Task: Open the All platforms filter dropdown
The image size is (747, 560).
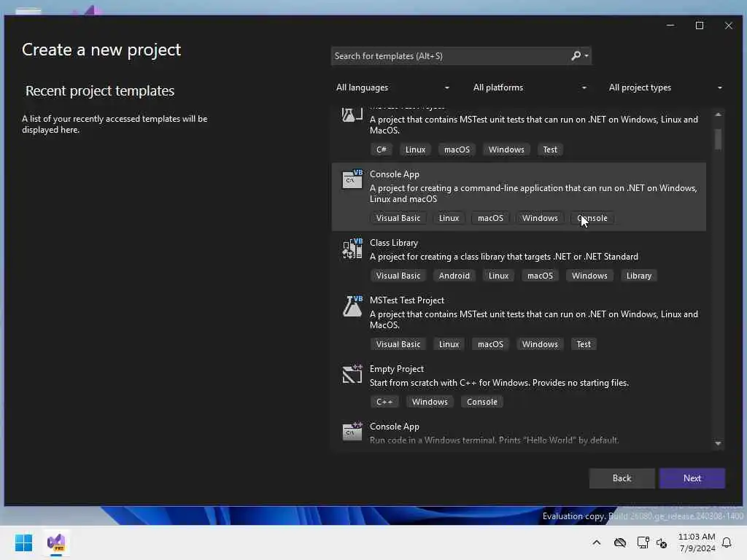Action: coord(530,87)
